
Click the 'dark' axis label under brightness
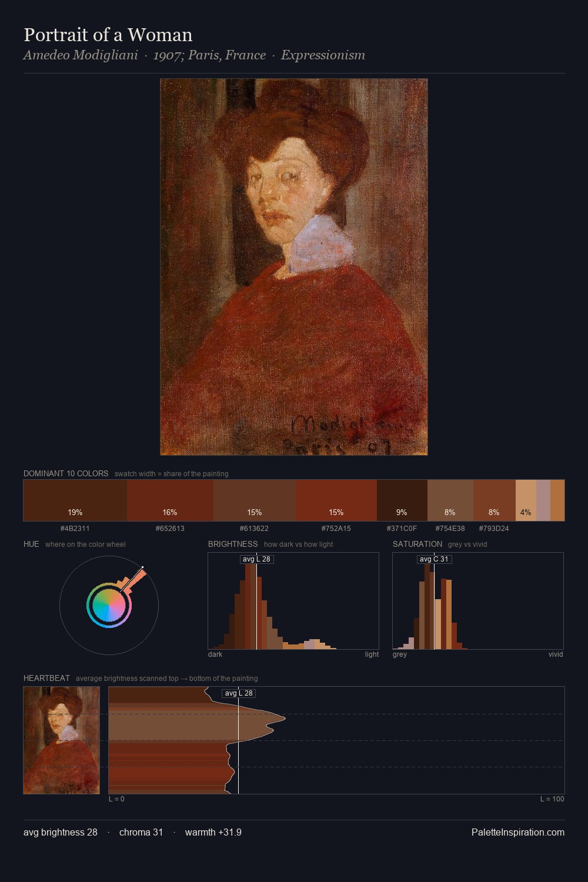215,654
